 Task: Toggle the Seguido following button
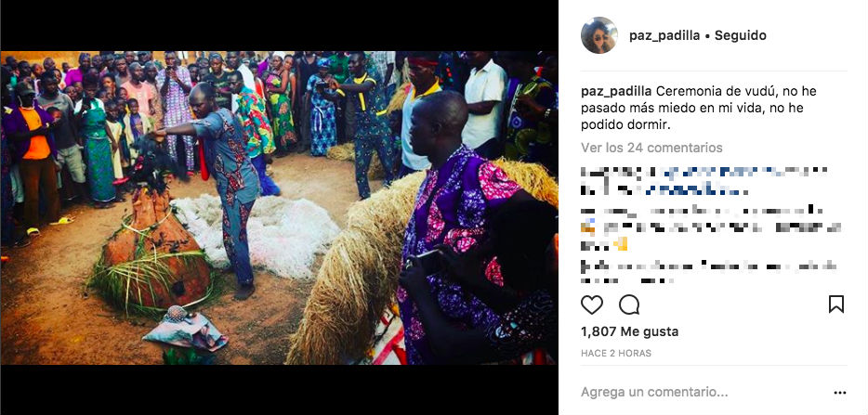[x=740, y=35]
